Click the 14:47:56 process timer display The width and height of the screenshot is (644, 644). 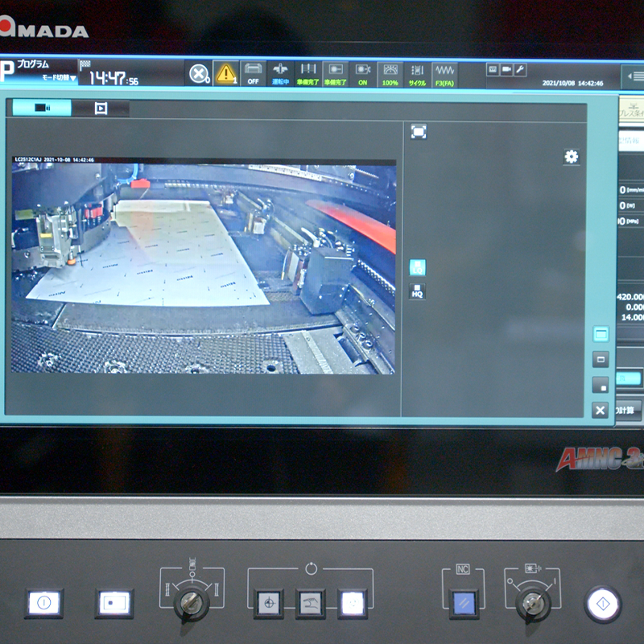[x=114, y=77]
